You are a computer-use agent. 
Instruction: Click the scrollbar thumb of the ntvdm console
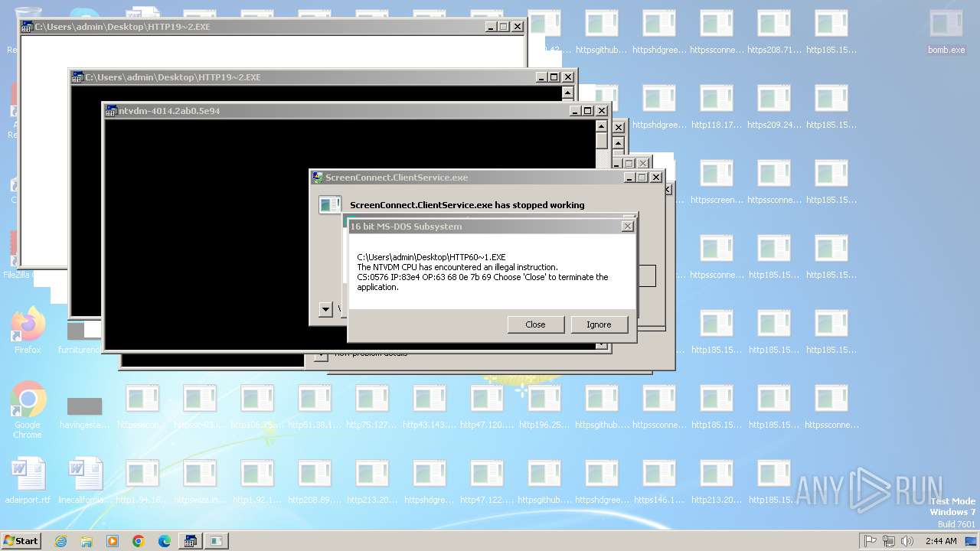(602, 141)
